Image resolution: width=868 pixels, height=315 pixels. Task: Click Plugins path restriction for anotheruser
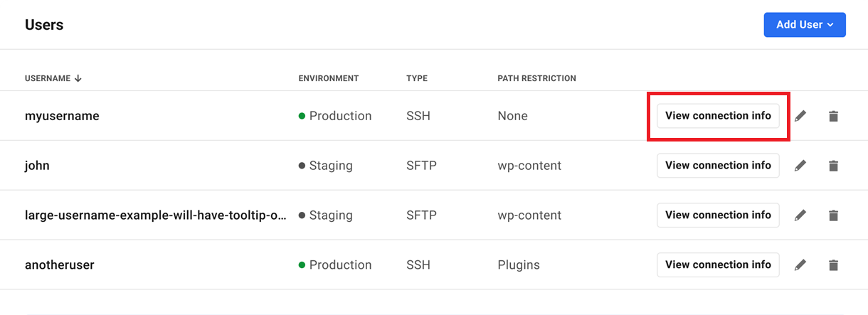[x=519, y=265]
